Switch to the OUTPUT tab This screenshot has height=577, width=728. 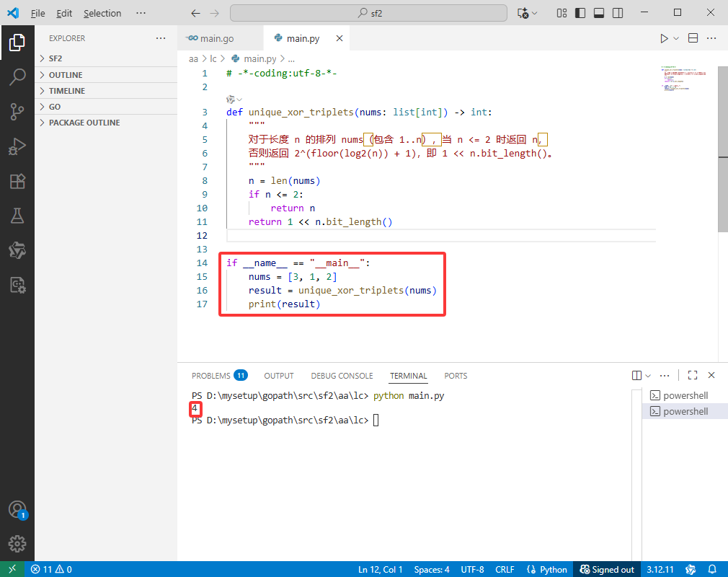click(x=278, y=375)
